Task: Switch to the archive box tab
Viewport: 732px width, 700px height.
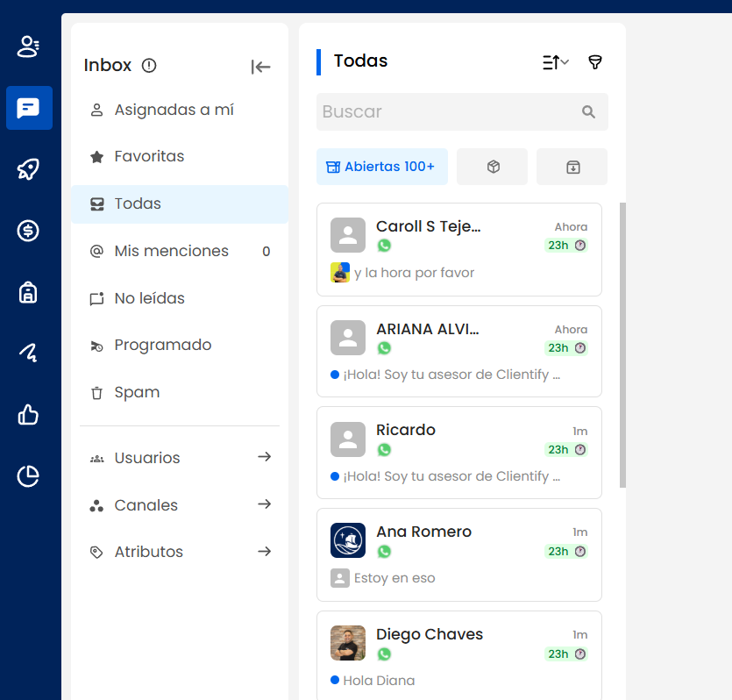Action: pos(572,167)
